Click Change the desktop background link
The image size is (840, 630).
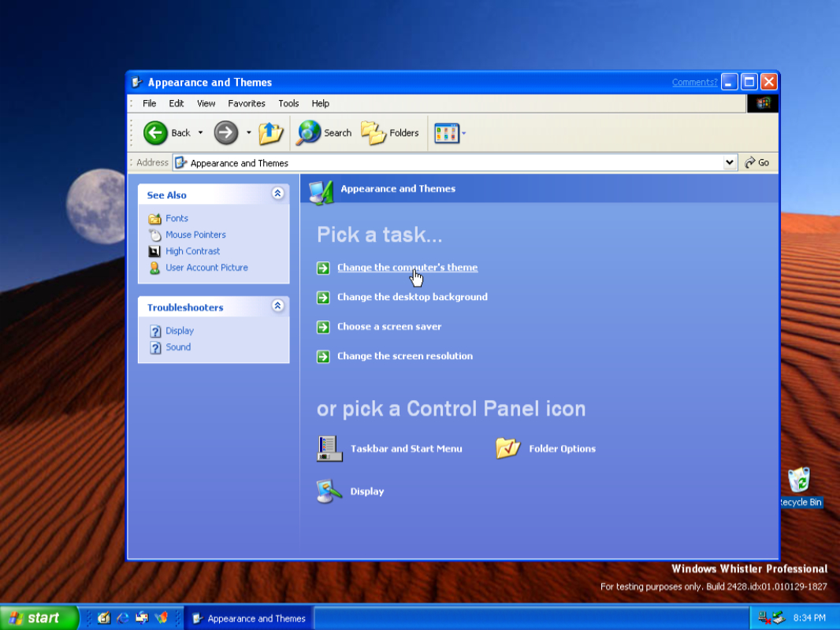412,297
